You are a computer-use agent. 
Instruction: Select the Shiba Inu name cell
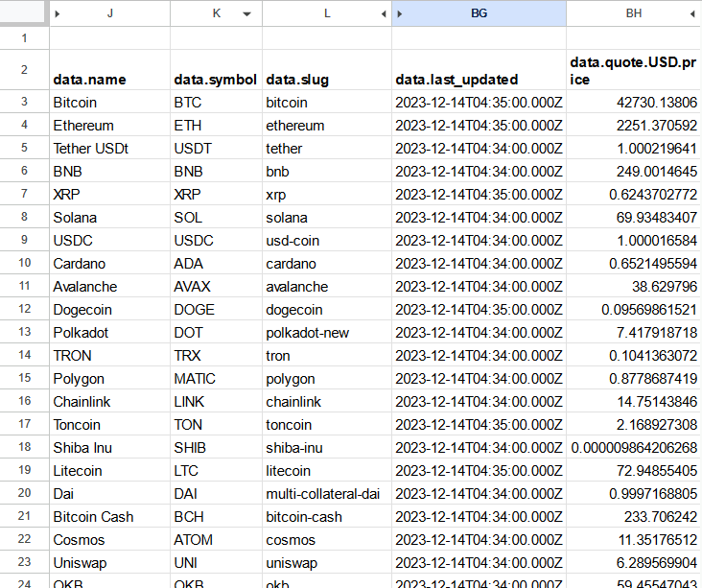click(x=109, y=448)
